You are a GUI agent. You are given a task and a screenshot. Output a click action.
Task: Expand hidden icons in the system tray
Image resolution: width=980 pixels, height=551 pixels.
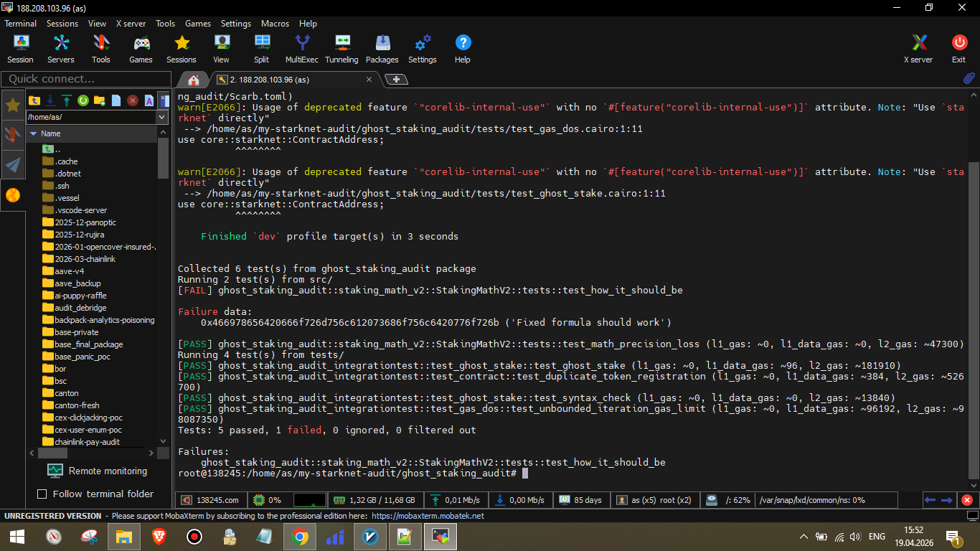[803, 536]
